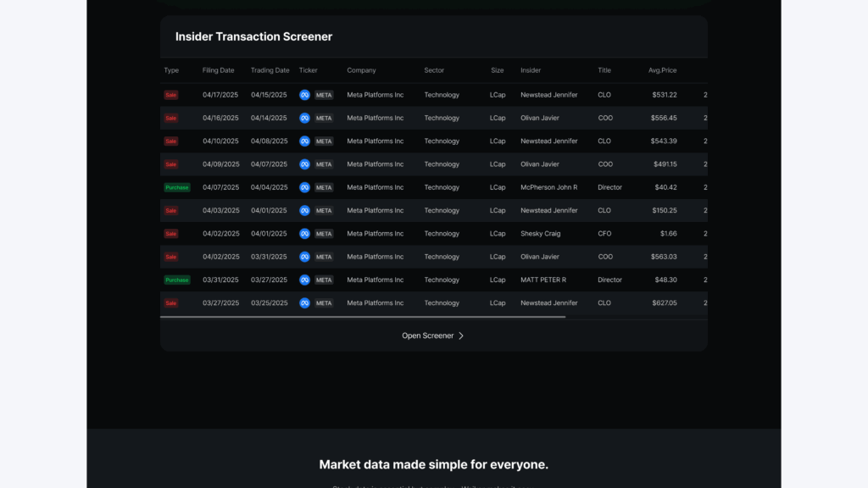Click 'Market data made simple for everyone' heading
The height and width of the screenshot is (488, 868).
[433, 465]
